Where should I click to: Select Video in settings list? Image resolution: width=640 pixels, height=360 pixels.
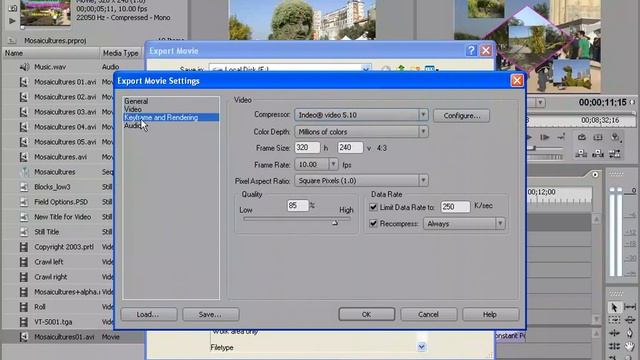(133, 109)
